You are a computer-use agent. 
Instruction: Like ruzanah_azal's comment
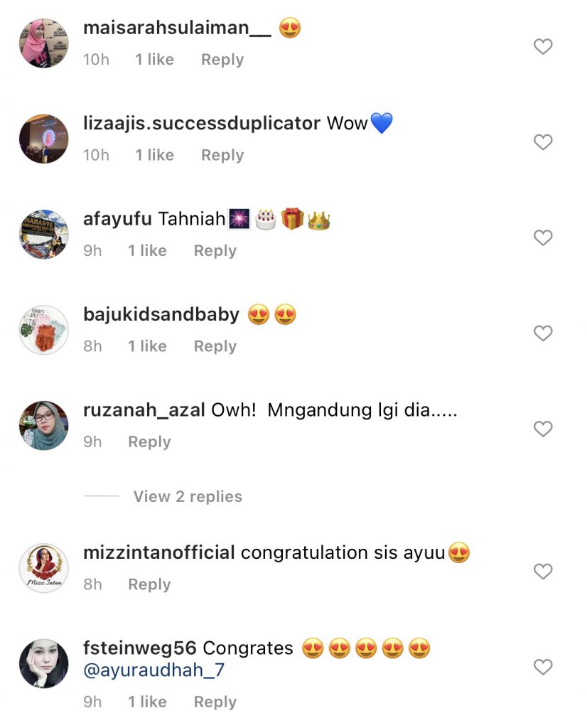click(543, 429)
